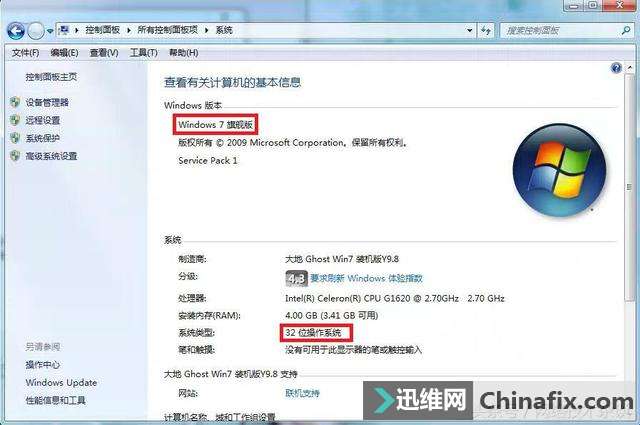Image resolution: width=640 pixels, height=425 pixels.
Task: Click the shield icon beside 设备管理器
Action: click(15, 102)
